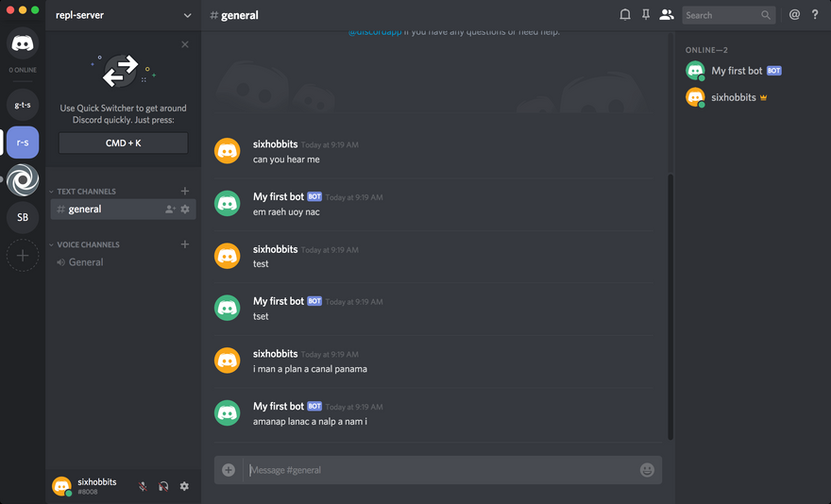Collapse the VOICE CHANNELS category
Viewport: 831px width, 504px height.
[x=88, y=244]
